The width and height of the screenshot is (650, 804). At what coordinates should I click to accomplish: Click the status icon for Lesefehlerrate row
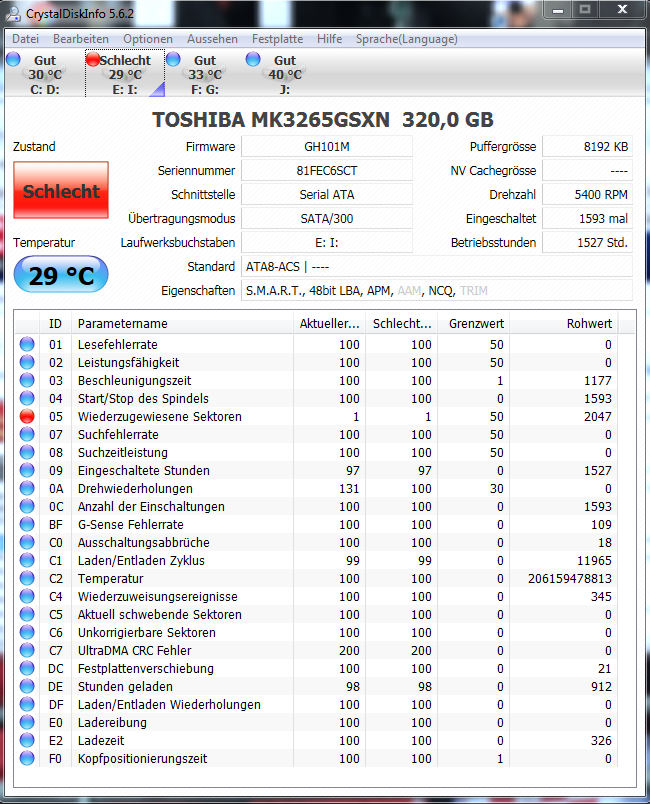27,344
